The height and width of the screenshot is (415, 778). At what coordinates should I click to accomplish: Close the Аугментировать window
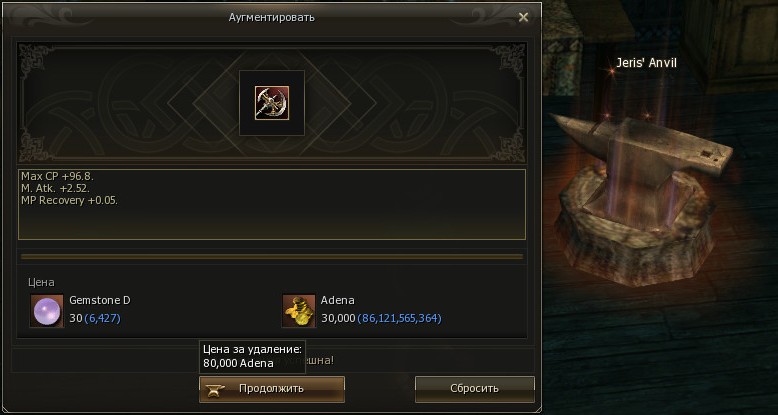[x=523, y=17]
